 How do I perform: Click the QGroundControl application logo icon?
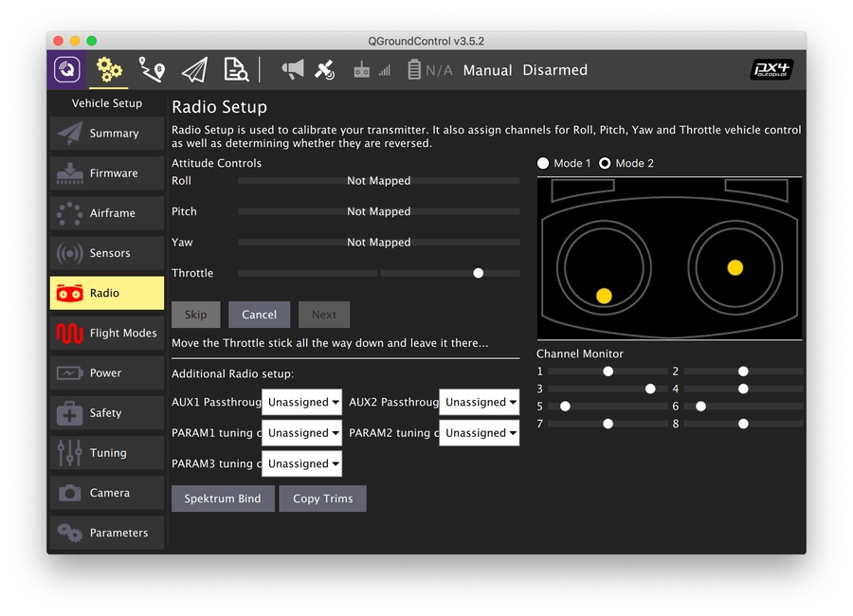[x=66, y=70]
